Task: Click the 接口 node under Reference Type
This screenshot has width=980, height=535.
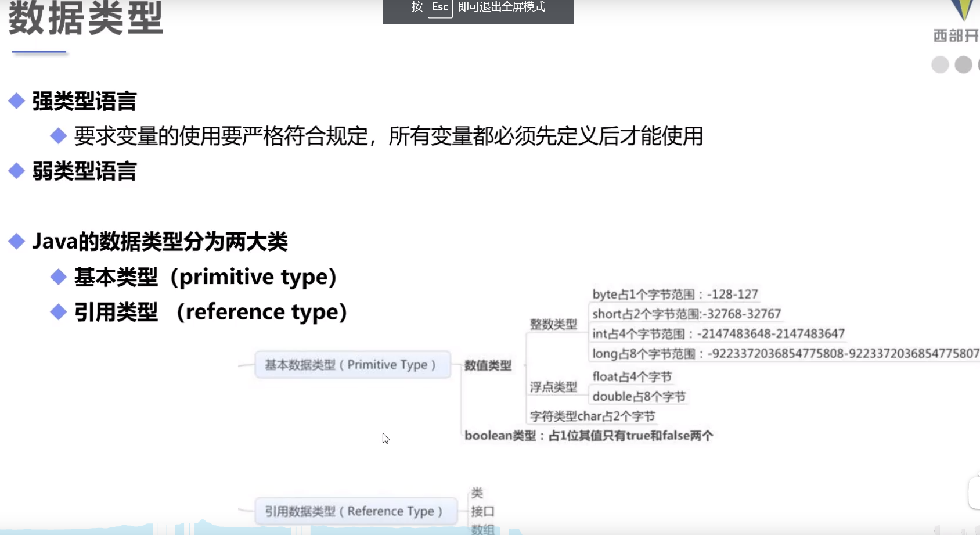Action: pyautogui.click(x=482, y=511)
